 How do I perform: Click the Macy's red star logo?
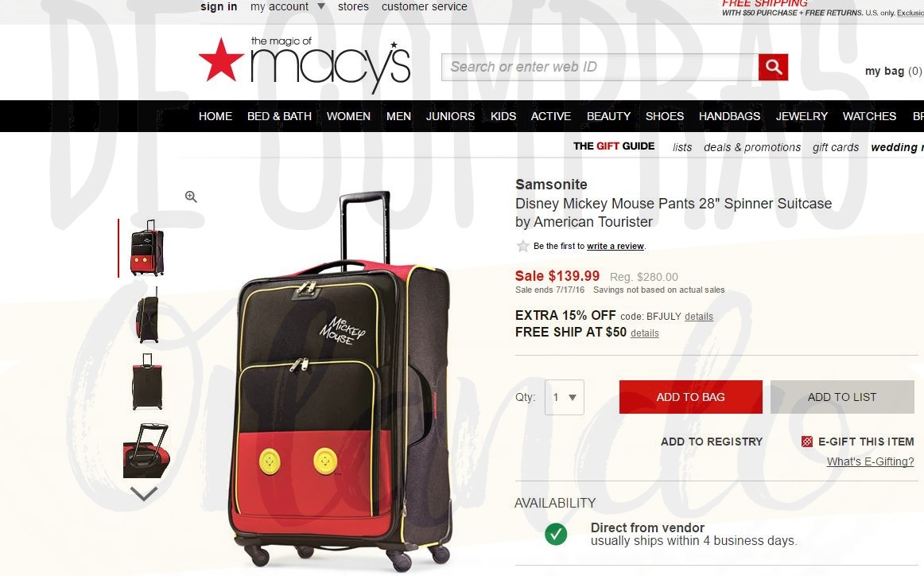point(221,60)
